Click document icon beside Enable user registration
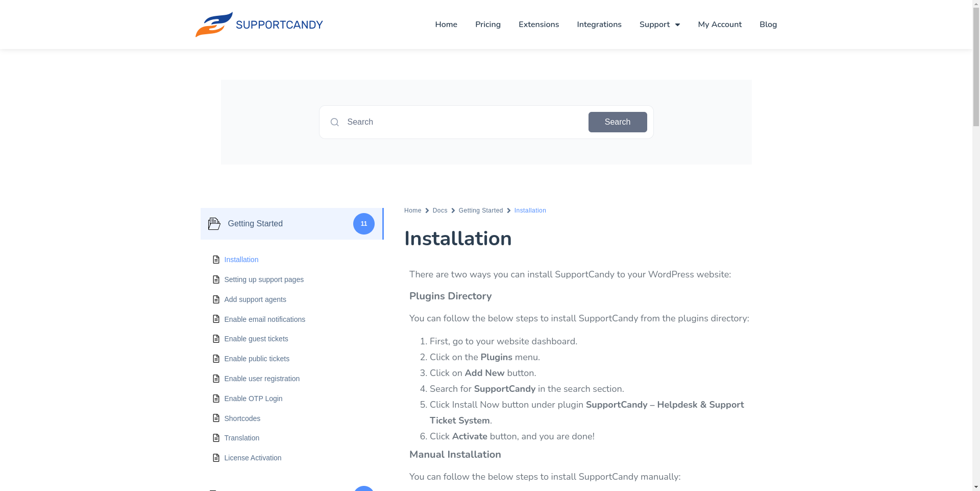980x491 pixels. 216,379
